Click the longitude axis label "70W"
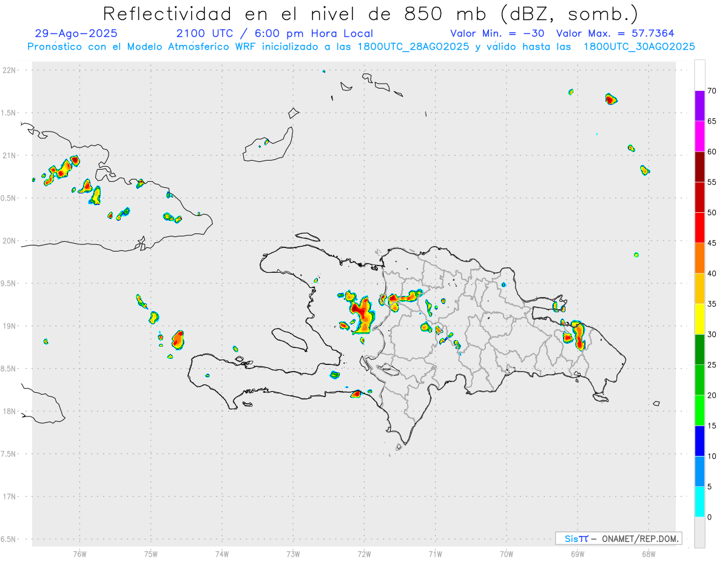This screenshot has width=728, height=562. [507, 554]
